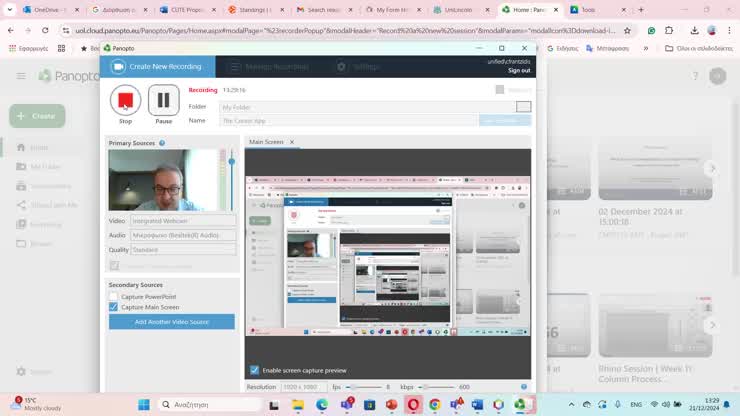Open the Panopto recorder taskbar icon

point(520,405)
